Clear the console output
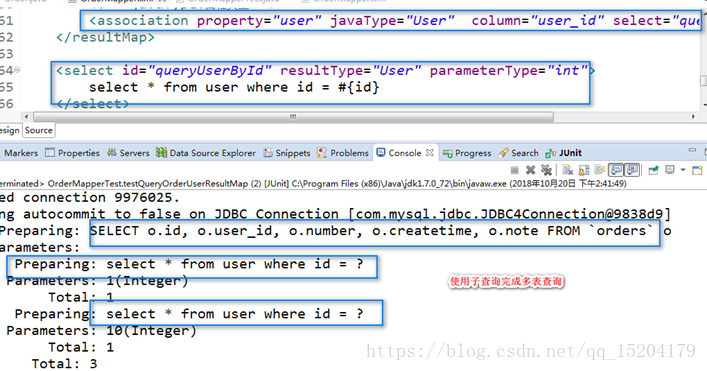Screen dimensions: 707x371 [568, 170]
